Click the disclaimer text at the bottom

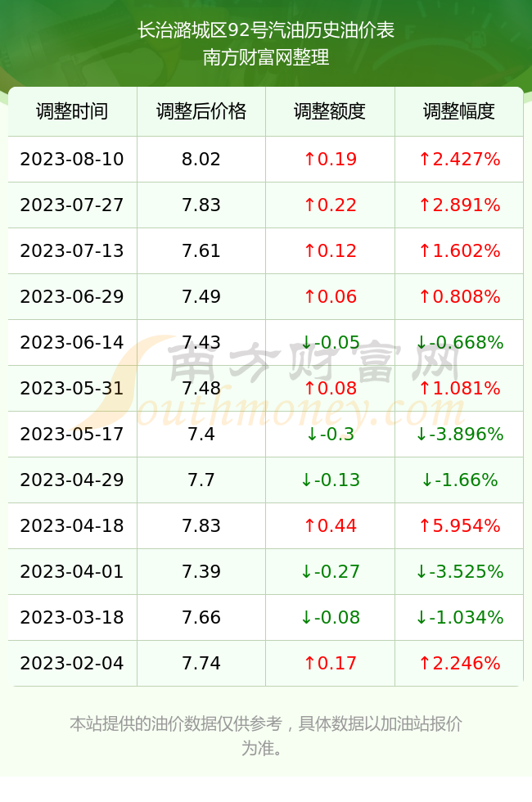pyautogui.click(x=266, y=736)
